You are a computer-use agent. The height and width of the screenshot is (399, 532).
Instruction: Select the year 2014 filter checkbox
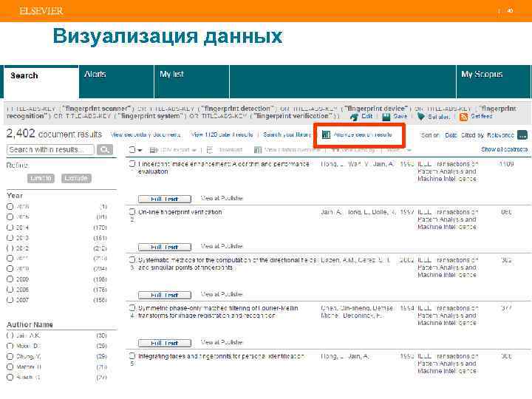coord(10,228)
